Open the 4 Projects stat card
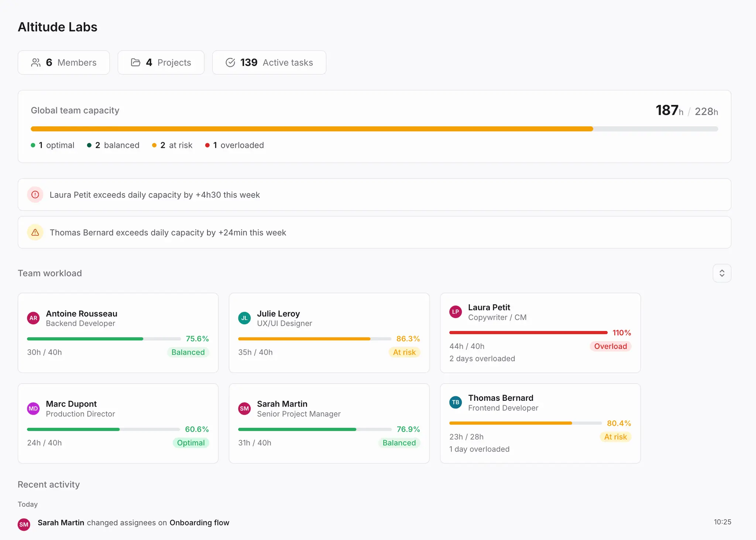756x540 pixels. coord(161,63)
